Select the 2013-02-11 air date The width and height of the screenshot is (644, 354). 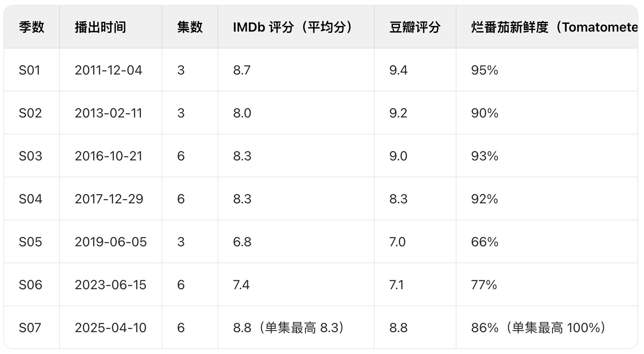[109, 113]
